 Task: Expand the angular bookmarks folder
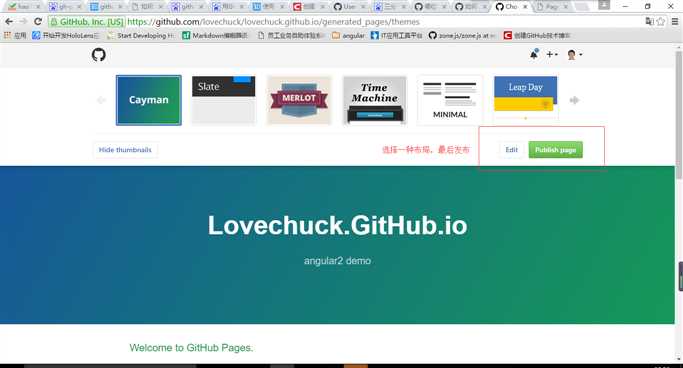click(348, 36)
